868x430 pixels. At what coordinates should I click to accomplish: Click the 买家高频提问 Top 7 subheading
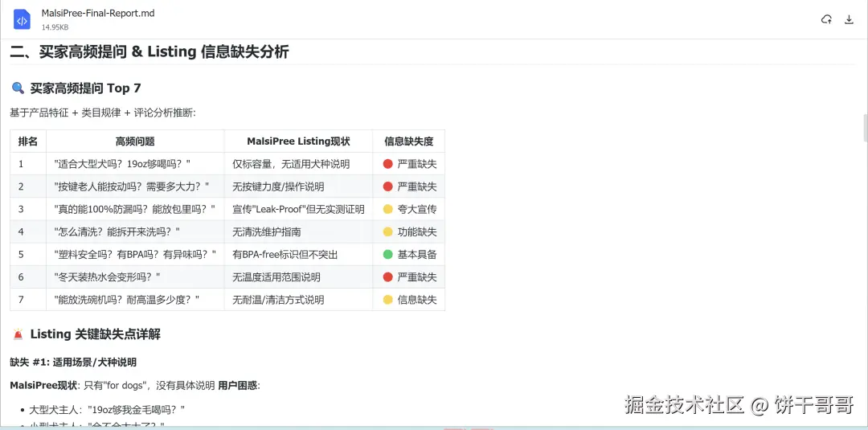pyautogui.click(x=85, y=88)
